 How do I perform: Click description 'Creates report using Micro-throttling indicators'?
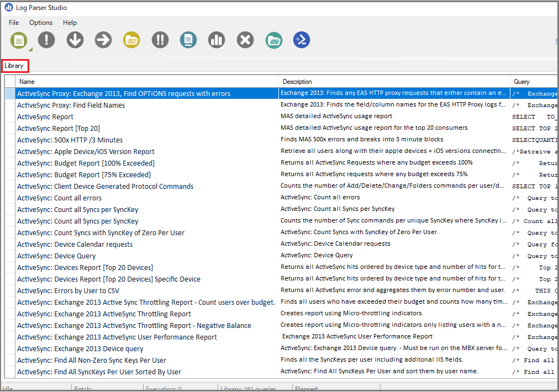351,313
